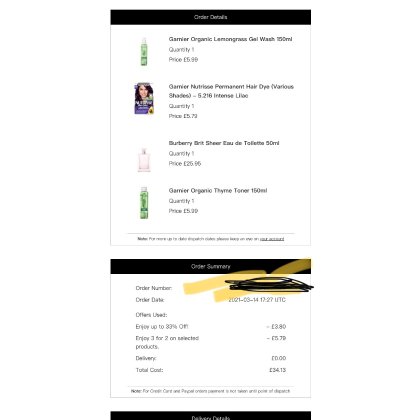This screenshot has height=420, width=420.
Task: Click the Lemongrass Gel Wash product image
Action: pos(144,52)
